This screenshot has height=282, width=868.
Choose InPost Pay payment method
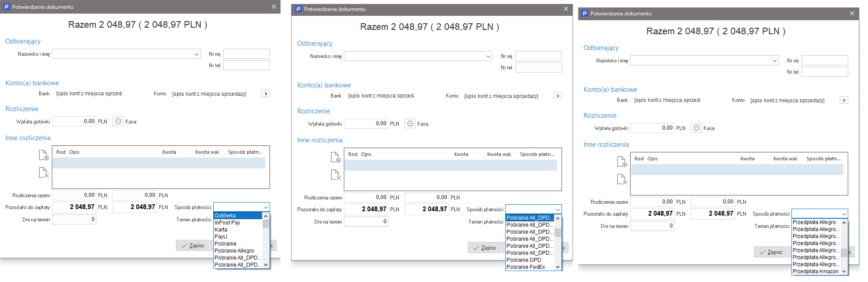[238, 223]
